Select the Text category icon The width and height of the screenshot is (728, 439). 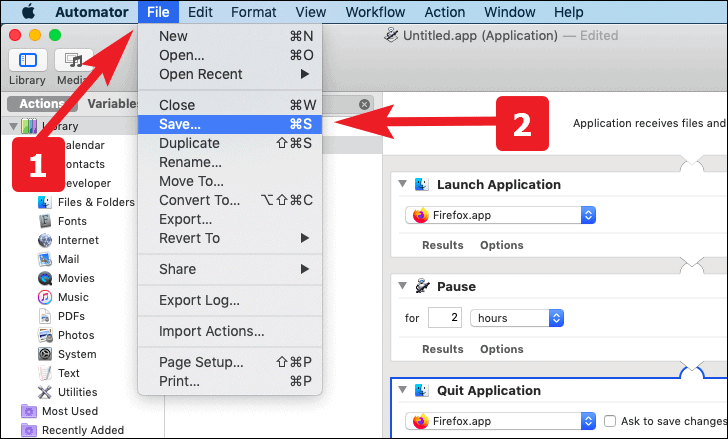coord(45,373)
